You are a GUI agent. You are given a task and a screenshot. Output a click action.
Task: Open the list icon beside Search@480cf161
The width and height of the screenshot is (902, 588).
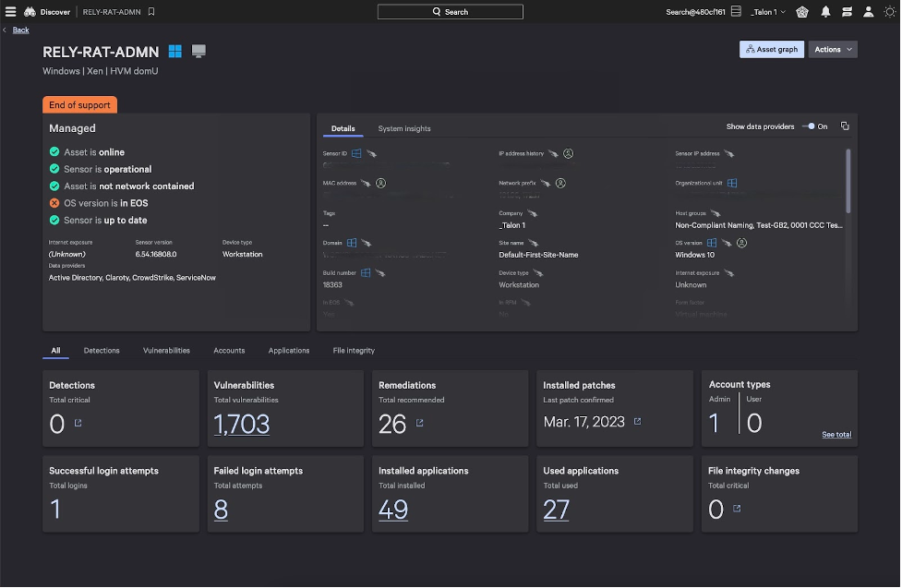pyautogui.click(x=736, y=11)
